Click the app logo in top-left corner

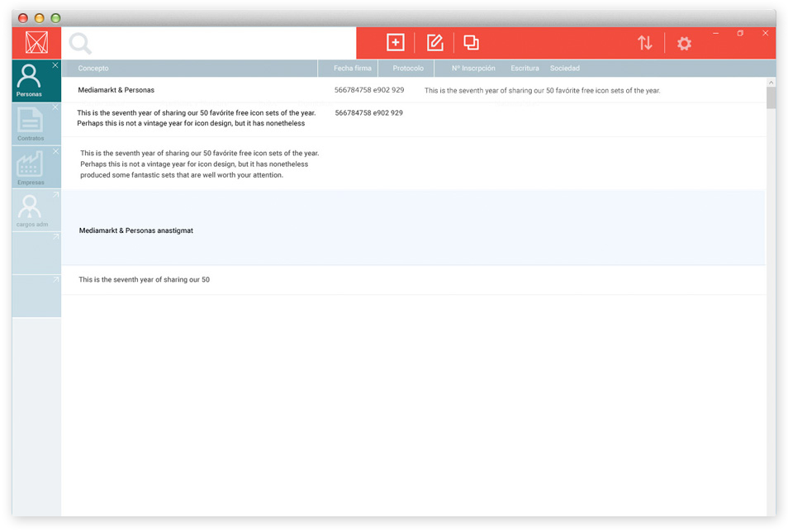[36, 43]
